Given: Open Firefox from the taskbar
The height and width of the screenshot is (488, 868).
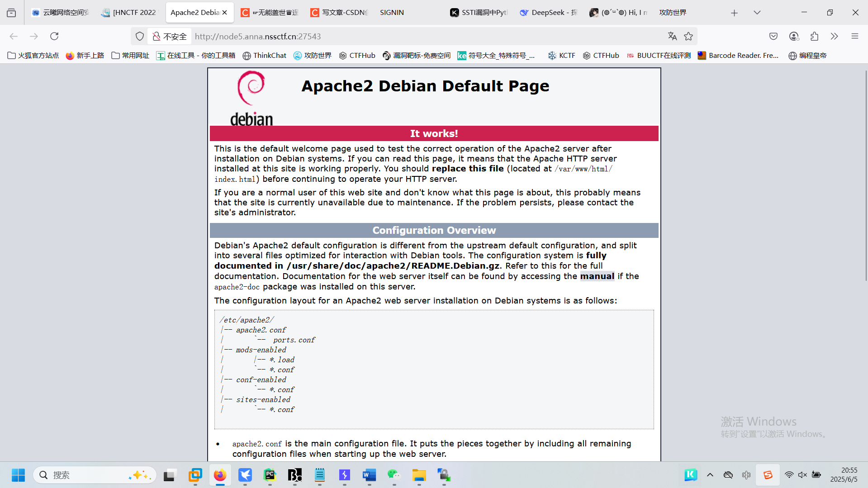Looking at the screenshot, I should [220, 475].
